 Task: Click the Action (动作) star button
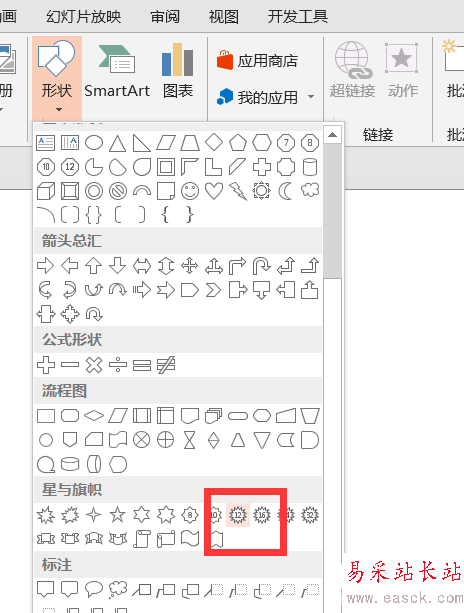pos(403,70)
